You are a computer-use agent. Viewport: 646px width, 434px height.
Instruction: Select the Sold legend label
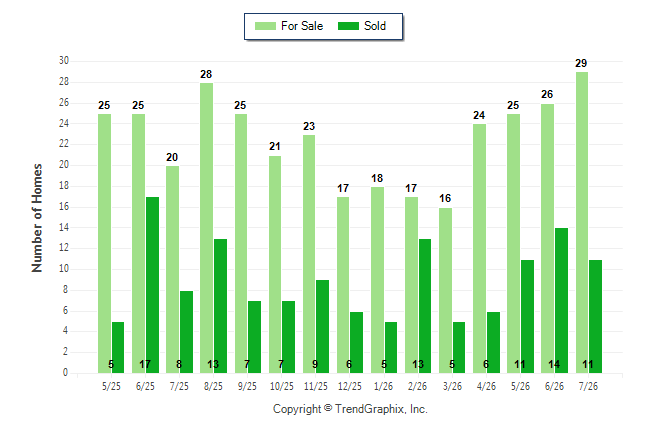click(375, 26)
